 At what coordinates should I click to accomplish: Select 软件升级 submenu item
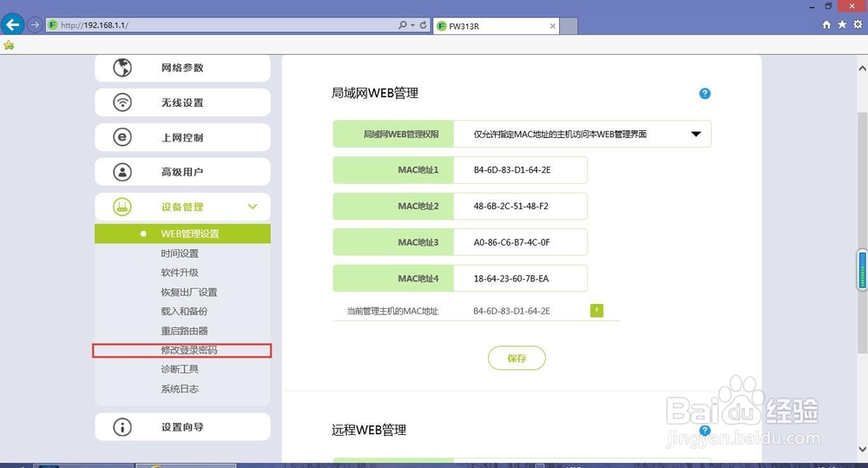pyautogui.click(x=180, y=273)
